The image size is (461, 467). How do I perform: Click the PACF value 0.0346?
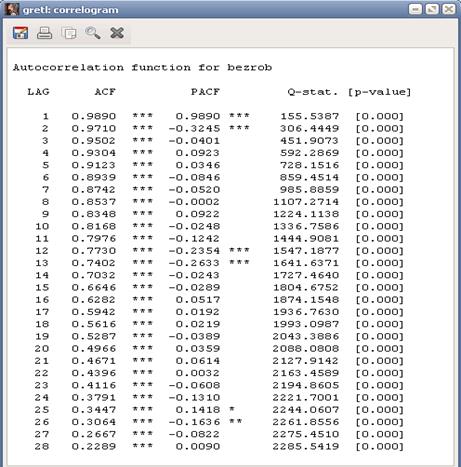[198, 165]
